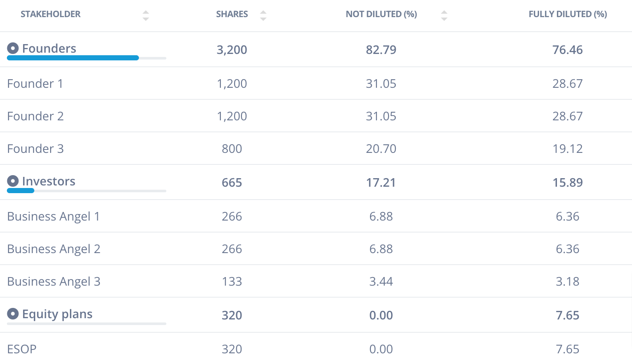Click the Fully Diluted (%) column header

click(567, 14)
